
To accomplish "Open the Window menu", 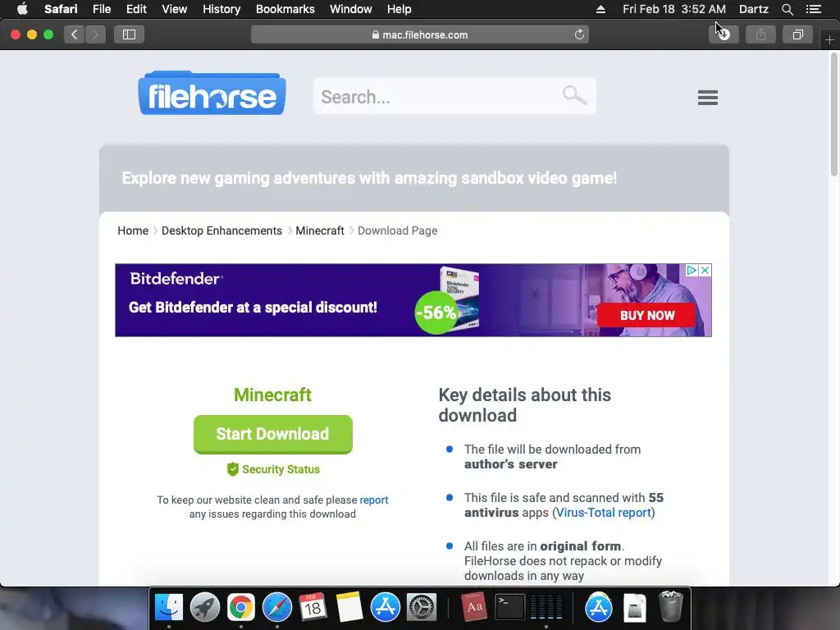I will pyautogui.click(x=350, y=9).
